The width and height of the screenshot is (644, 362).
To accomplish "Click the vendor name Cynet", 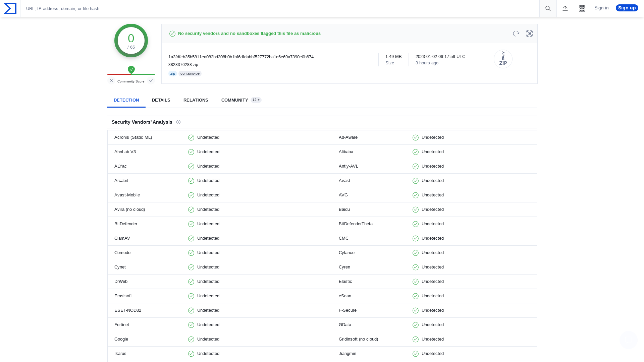I will [120, 267].
